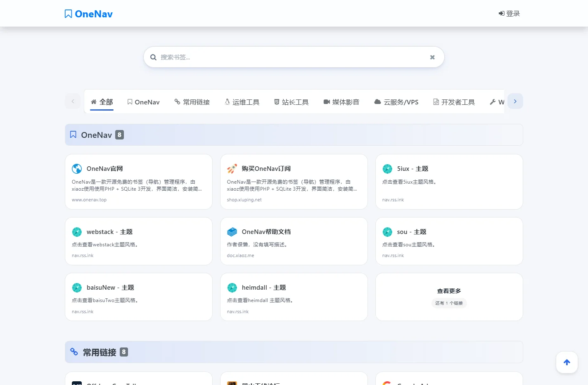Select the 站长工具 tab
The height and width of the screenshot is (385, 588).
point(292,102)
